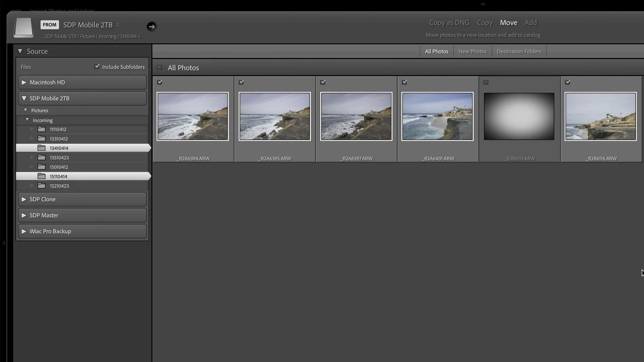
Task: Select the Copy as DNG import option
Action: (x=449, y=22)
